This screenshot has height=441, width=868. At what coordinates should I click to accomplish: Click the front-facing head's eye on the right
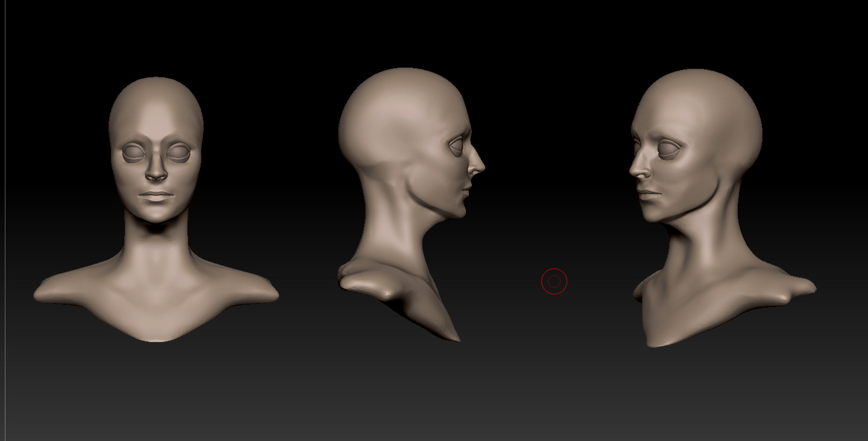178,153
